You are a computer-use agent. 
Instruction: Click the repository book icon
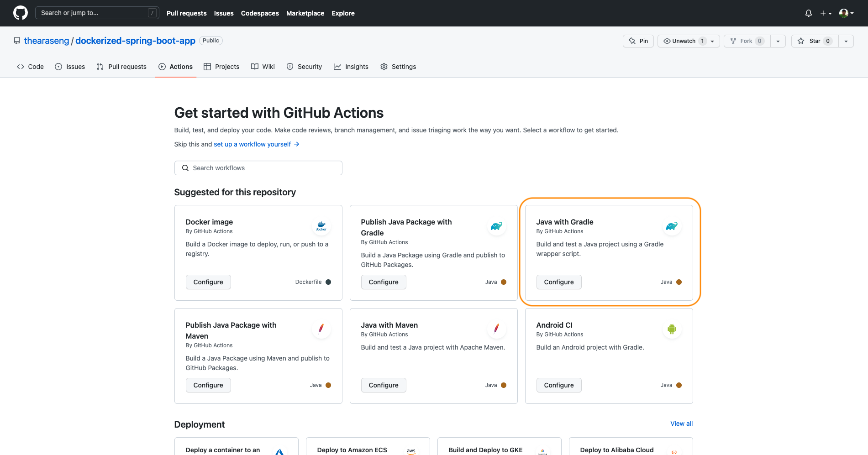coord(17,41)
